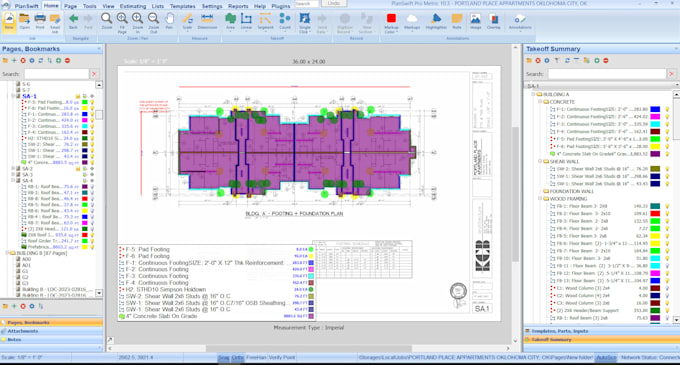This screenshot has width=680, height=365.
Task: Select the Zoom magnifier tool
Action: pyautogui.click(x=107, y=21)
